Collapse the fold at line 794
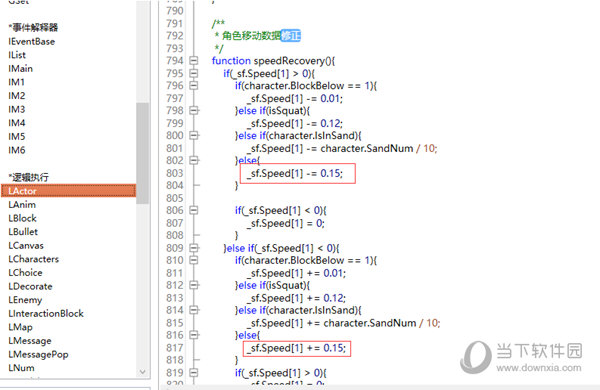 tap(194, 61)
